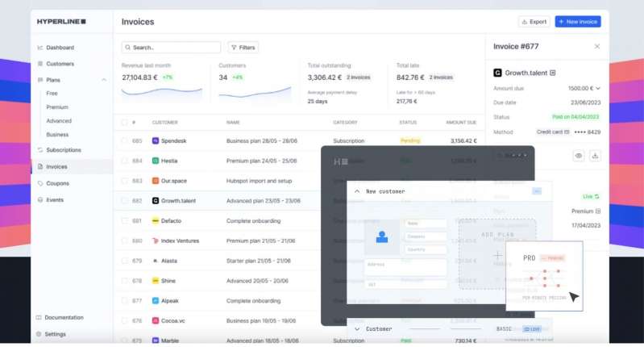Toggle the select-all checkbox in table header

click(124, 123)
